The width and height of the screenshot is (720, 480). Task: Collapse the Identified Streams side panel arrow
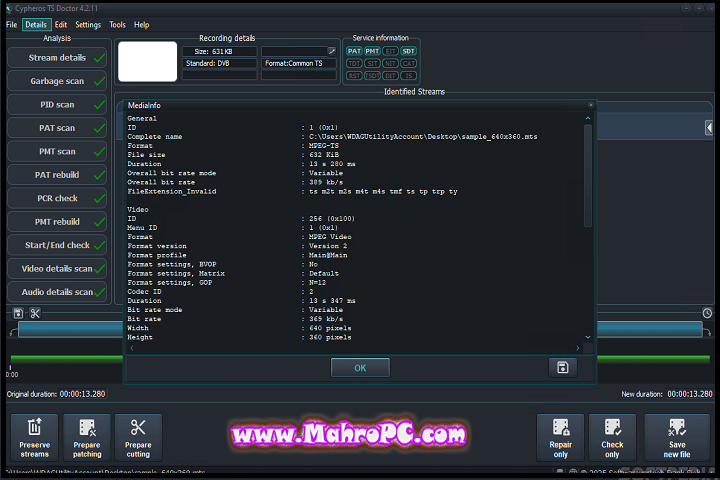click(x=709, y=127)
